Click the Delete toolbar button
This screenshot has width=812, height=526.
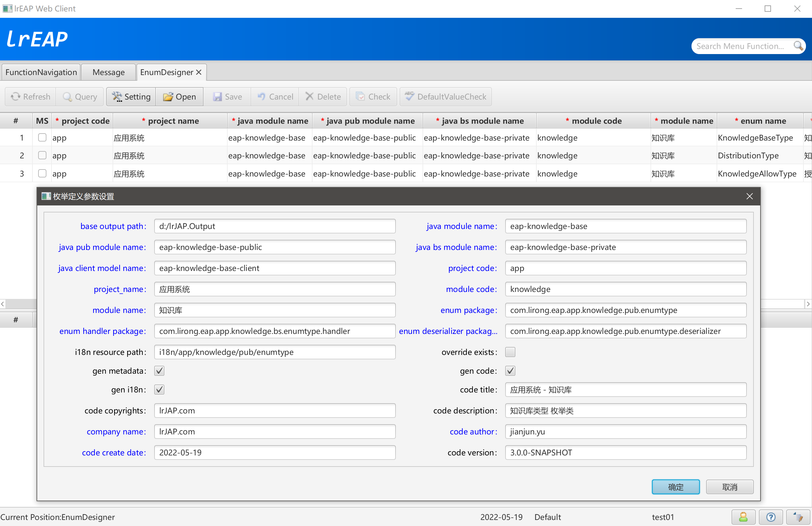[323, 97]
